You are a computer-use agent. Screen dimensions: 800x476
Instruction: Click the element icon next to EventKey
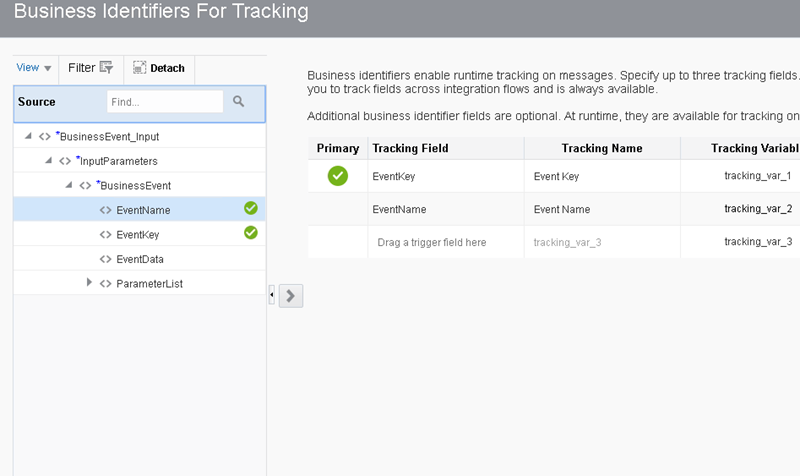(x=106, y=235)
